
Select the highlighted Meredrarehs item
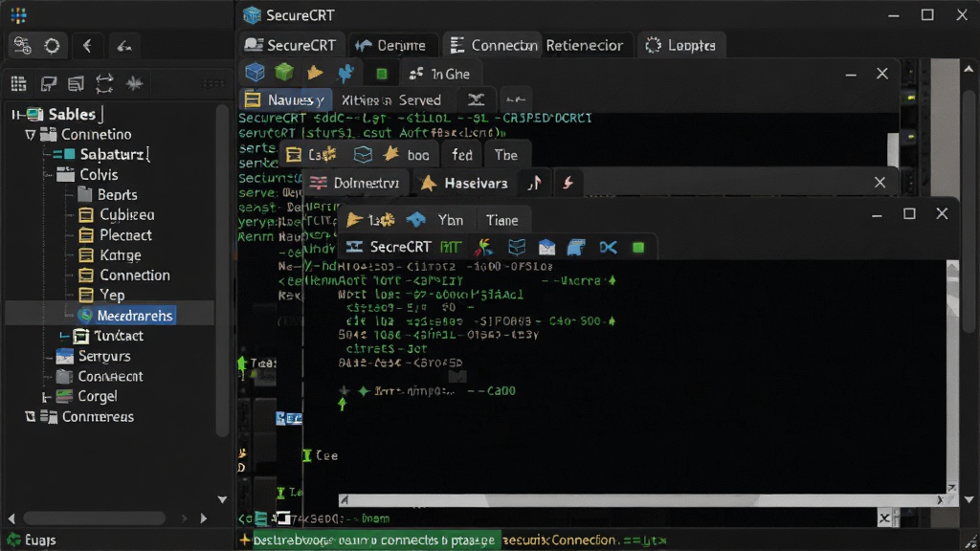134,316
